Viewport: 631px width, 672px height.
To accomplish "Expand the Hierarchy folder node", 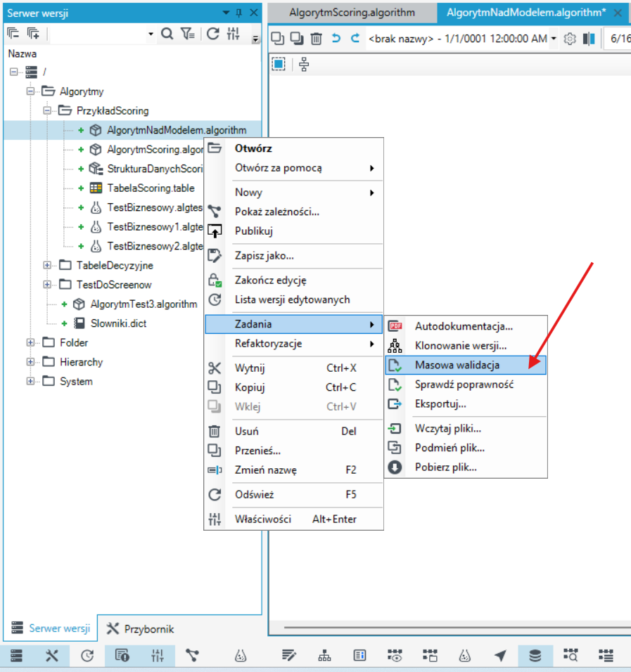I will click(30, 362).
